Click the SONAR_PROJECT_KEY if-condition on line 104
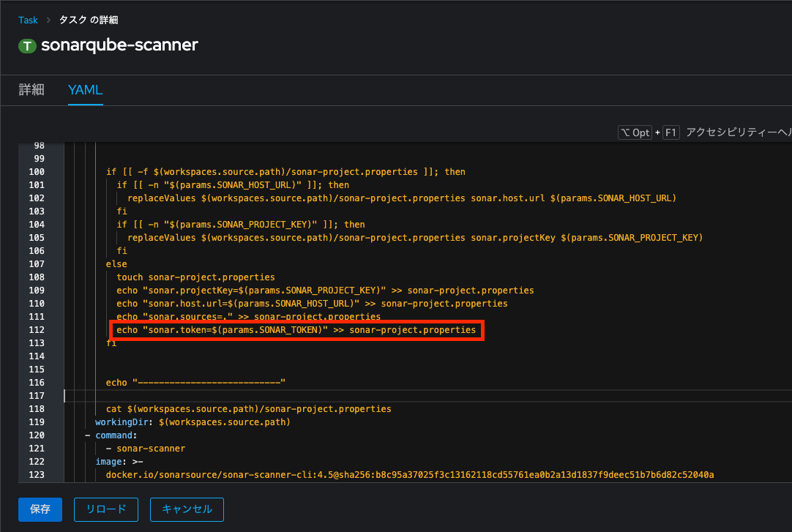Viewport: 792px width, 532px height. point(240,225)
